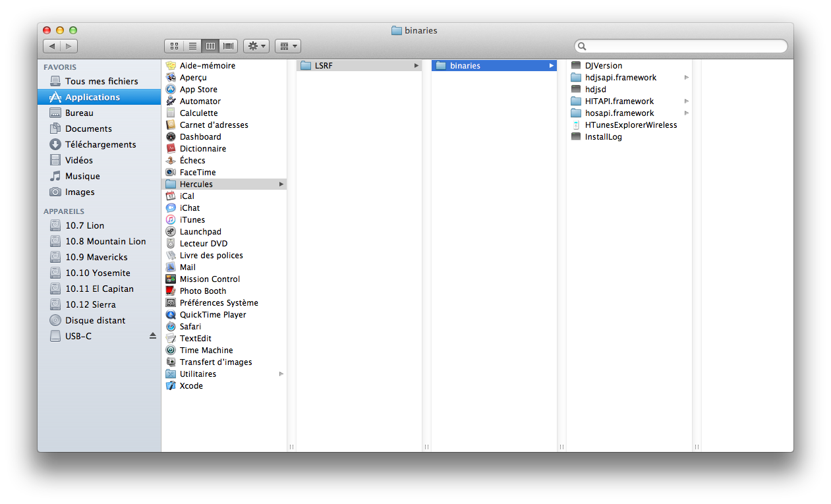
Task: Open the Action gear dropdown menu
Action: [256, 46]
